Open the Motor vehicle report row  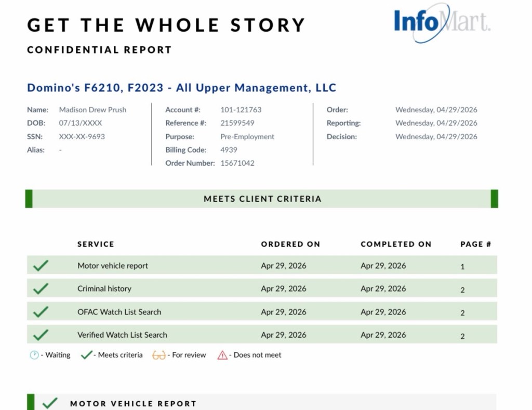pos(113,266)
